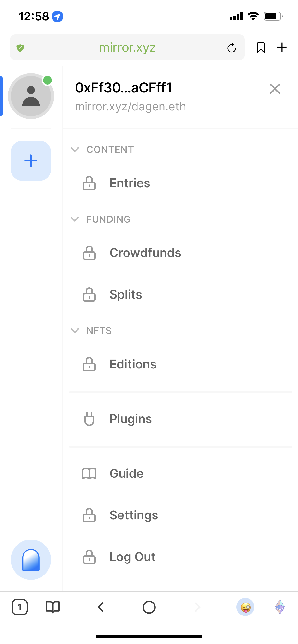Viewport: 298px width, 644px height.
Task: Collapse the FUNDING section
Action: point(75,219)
